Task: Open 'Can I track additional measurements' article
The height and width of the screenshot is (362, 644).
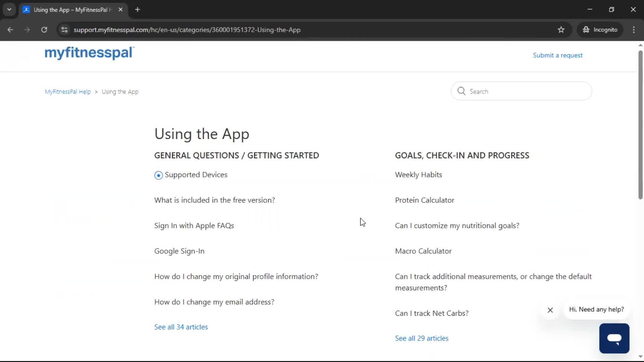Action: coord(493,282)
